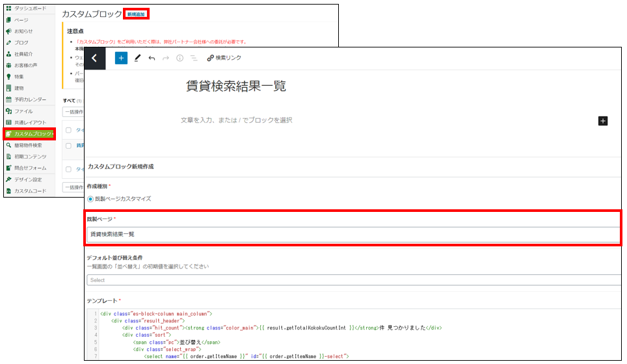Image resolution: width=627 pixels, height=364 pixels.
Task: Select the pencil edit tool
Action: click(137, 58)
